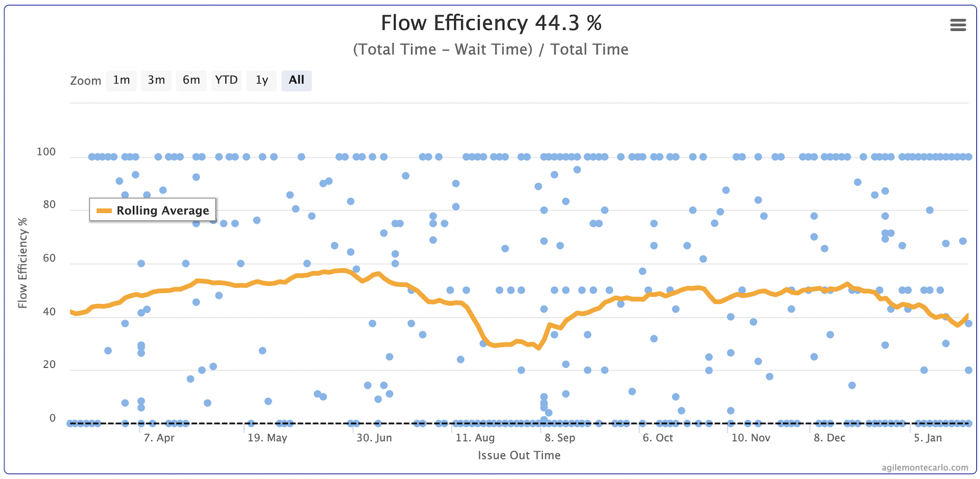980x479 pixels.
Task: Select the 6m zoom range
Action: click(191, 80)
